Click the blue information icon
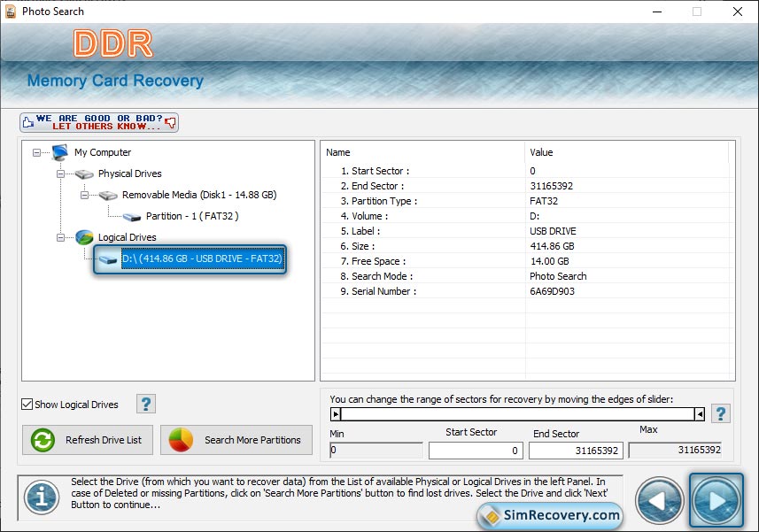 (x=42, y=497)
